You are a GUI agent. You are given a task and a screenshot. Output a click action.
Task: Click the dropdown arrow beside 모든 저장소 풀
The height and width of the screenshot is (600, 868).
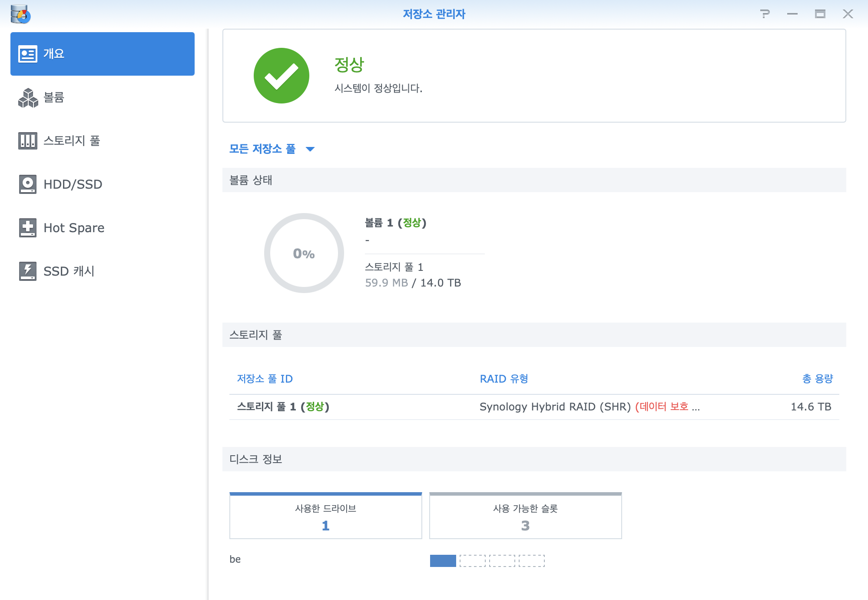[310, 149]
